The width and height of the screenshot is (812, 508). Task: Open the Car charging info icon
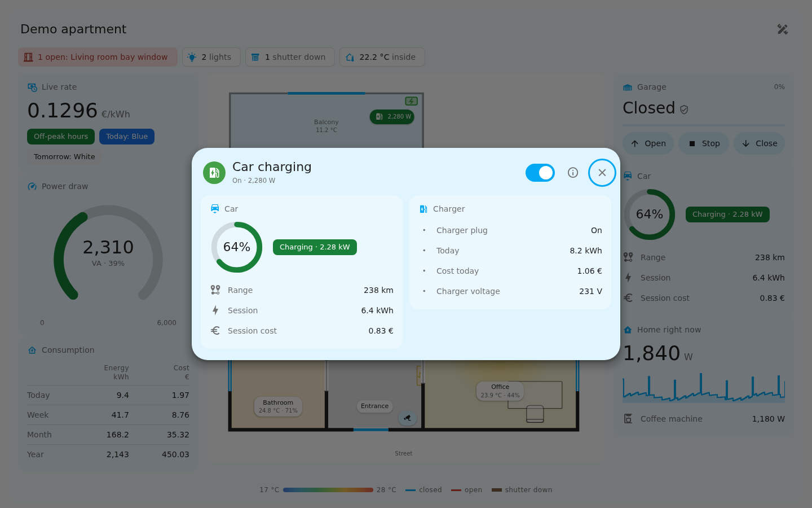coord(573,173)
